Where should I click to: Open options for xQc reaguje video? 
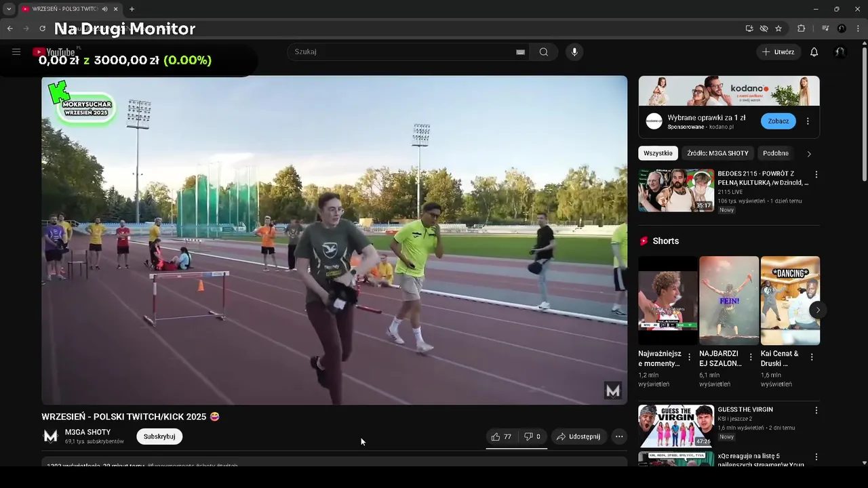pos(816,457)
